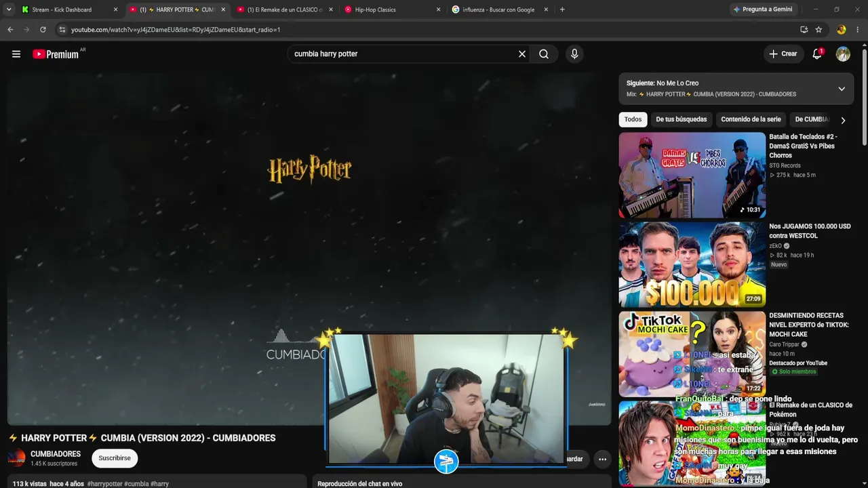Switch to the El Remake de un CLASICO tab
The width and height of the screenshot is (868, 488).
click(283, 9)
